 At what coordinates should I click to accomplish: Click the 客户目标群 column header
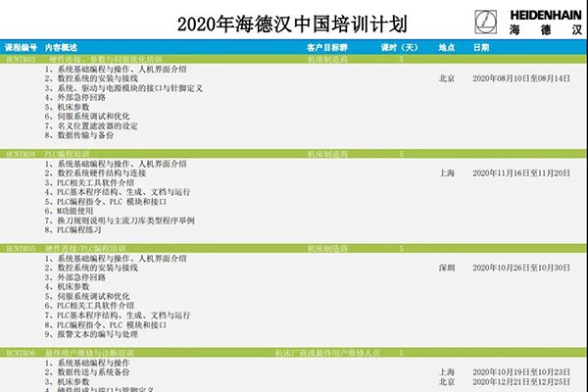point(327,48)
